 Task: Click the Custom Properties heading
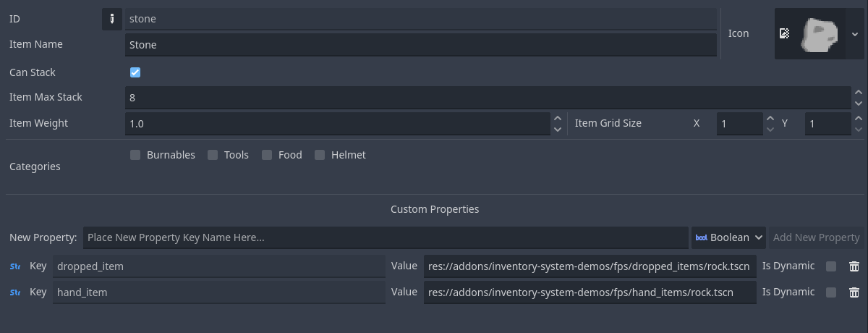435,209
